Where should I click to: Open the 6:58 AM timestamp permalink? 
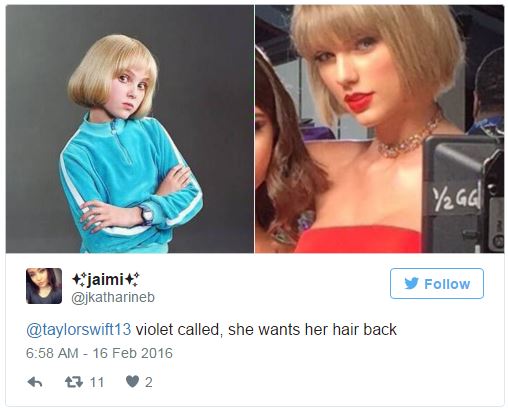[x=52, y=353]
